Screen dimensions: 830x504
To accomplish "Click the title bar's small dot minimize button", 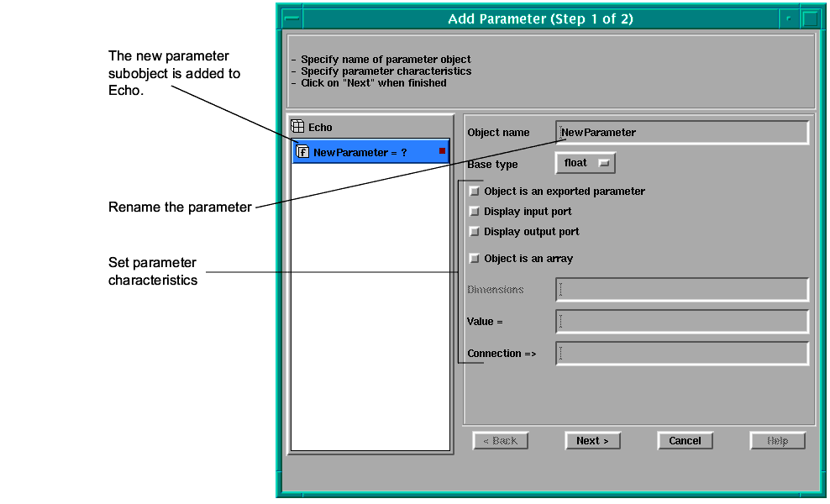I will 789,18.
